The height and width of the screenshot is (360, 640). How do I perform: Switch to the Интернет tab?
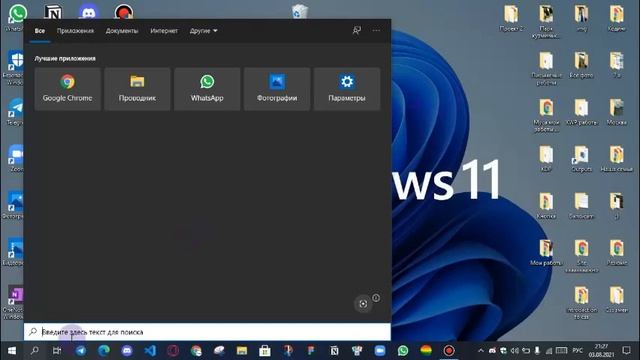pos(164,31)
